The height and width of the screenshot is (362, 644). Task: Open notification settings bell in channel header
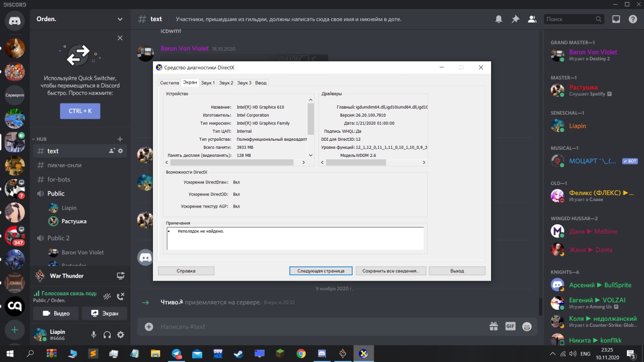coord(499,19)
